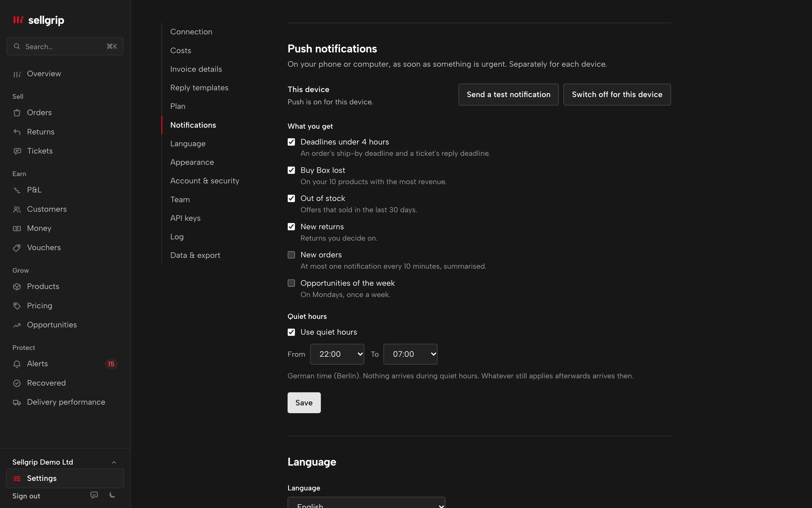
Task: Open Reply templates settings section
Action: [x=199, y=88]
